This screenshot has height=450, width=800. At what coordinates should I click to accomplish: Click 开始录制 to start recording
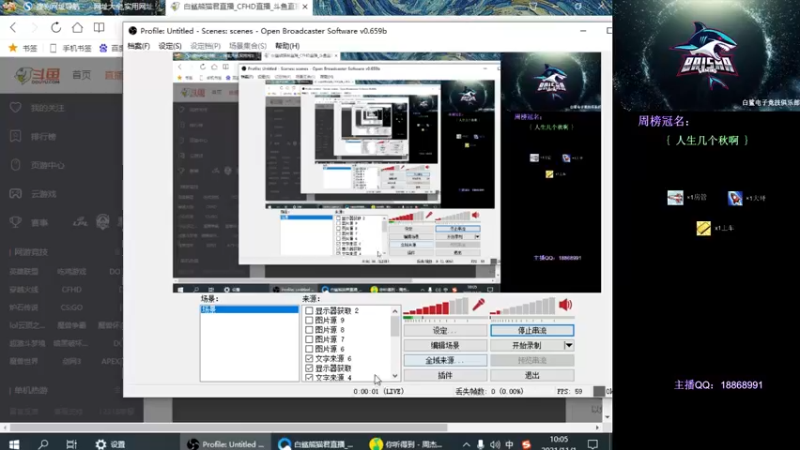[527, 345]
